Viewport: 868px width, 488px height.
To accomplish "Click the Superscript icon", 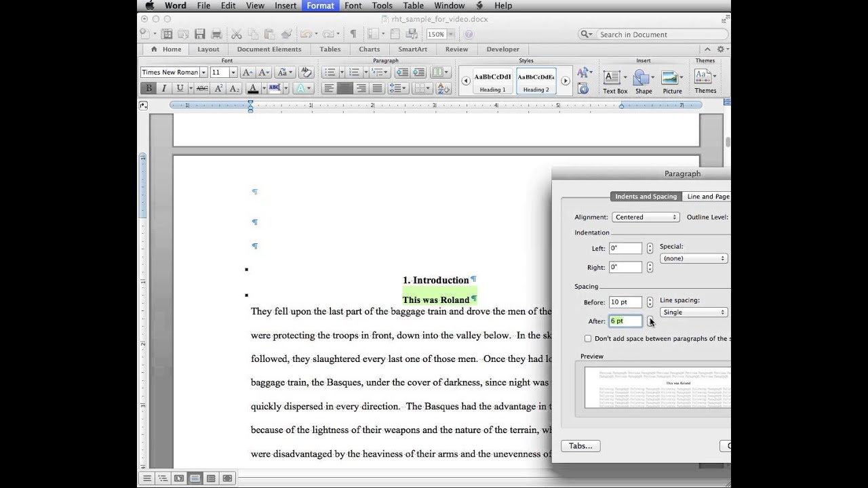I will 218,88.
